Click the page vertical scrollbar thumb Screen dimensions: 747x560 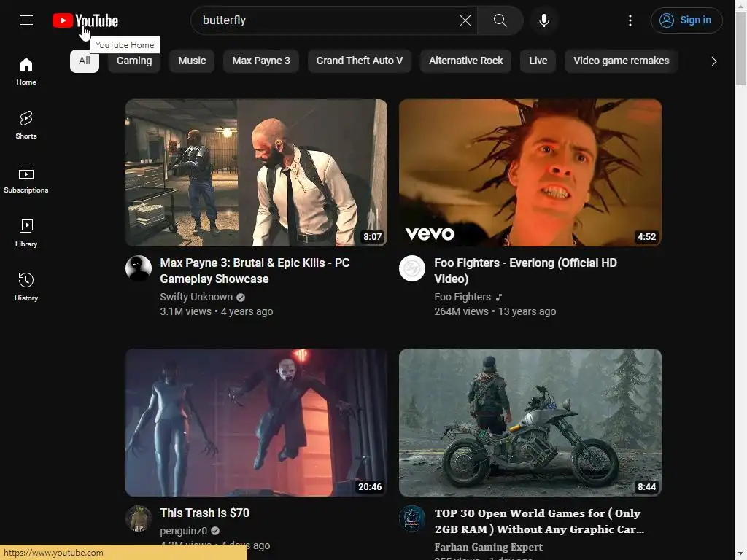coord(740,47)
